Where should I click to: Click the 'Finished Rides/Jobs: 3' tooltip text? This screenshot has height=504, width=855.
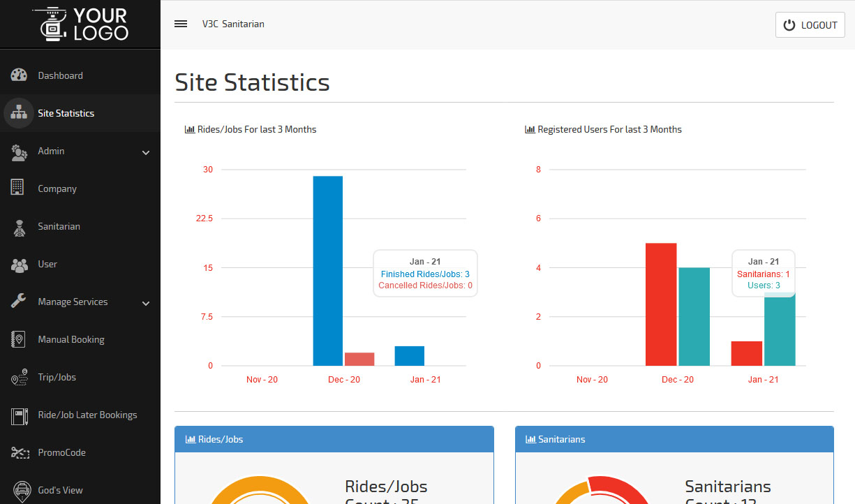click(425, 274)
